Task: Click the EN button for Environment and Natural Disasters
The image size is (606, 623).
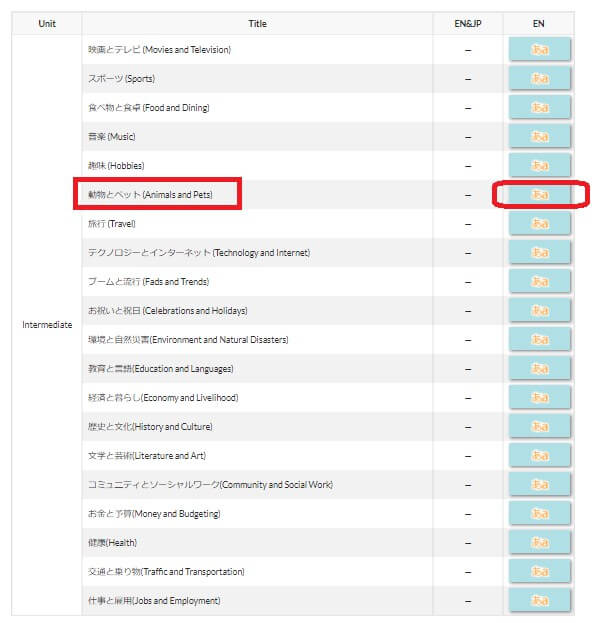Action: click(x=540, y=339)
